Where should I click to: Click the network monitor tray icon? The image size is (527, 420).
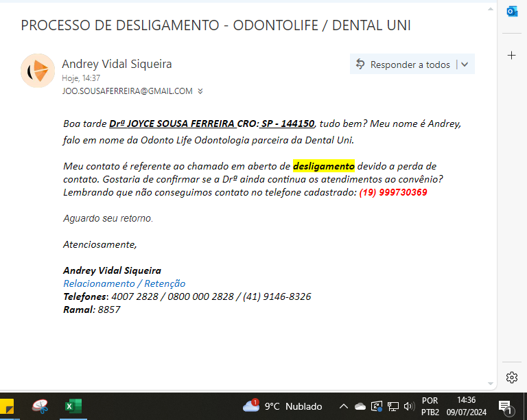pos(393,406)
